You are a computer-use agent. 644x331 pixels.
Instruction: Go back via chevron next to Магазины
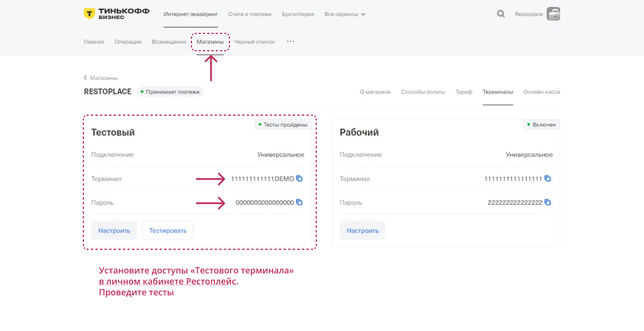[x=86, y=78]
